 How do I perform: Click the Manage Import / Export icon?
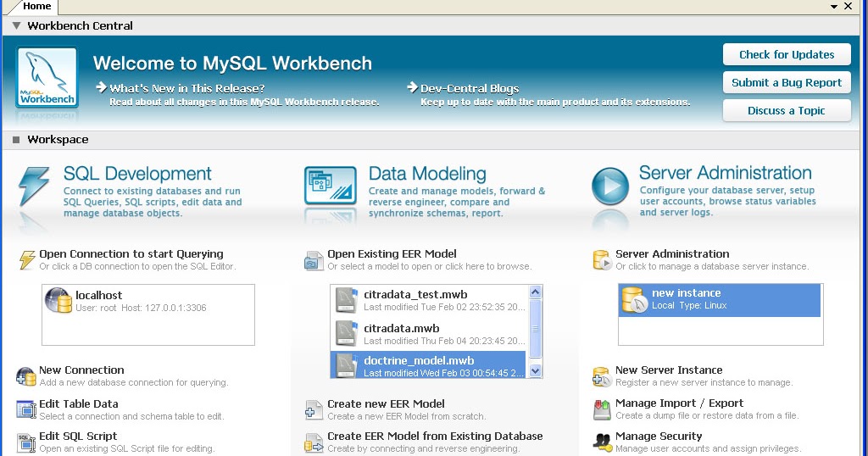coord(602,409)
